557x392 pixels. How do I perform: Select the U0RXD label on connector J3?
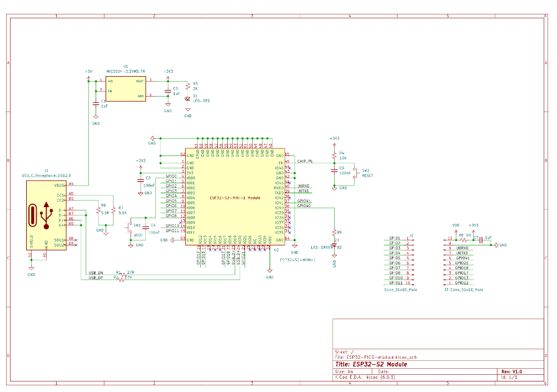(462, 248)
